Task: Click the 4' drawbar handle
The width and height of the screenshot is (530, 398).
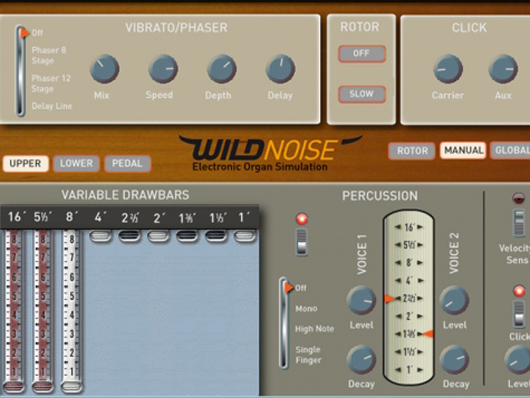Action: tap(100, 236)
